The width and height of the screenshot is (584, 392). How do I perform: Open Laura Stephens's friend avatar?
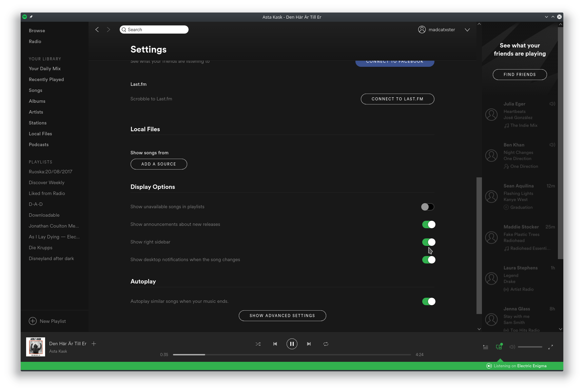[x=491, y=278]
